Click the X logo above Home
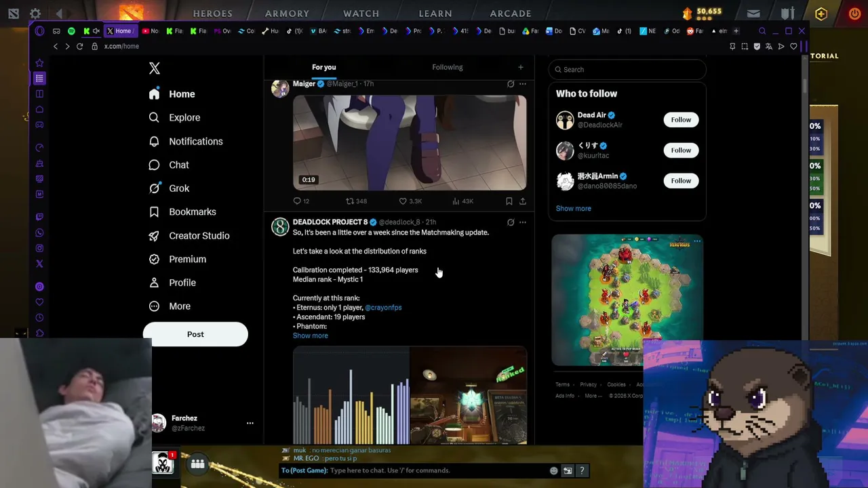Screen dimensions: 868x488 [155, 68]
